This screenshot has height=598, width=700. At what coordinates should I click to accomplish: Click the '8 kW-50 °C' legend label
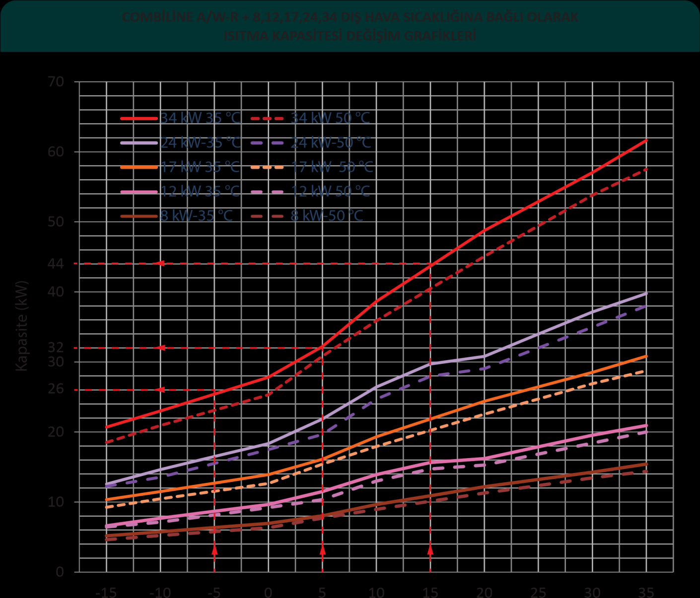pos(327,215)
